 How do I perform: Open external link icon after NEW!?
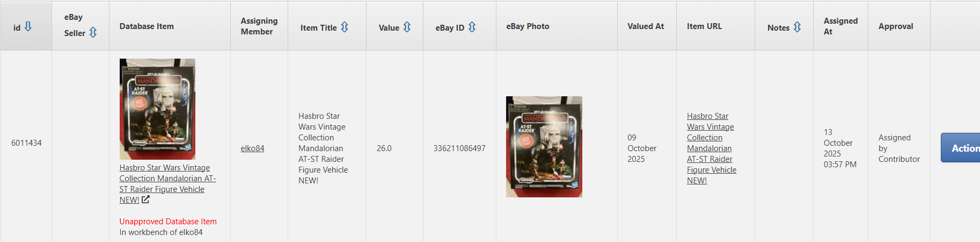pyautogui.click(x=145, y=200)
